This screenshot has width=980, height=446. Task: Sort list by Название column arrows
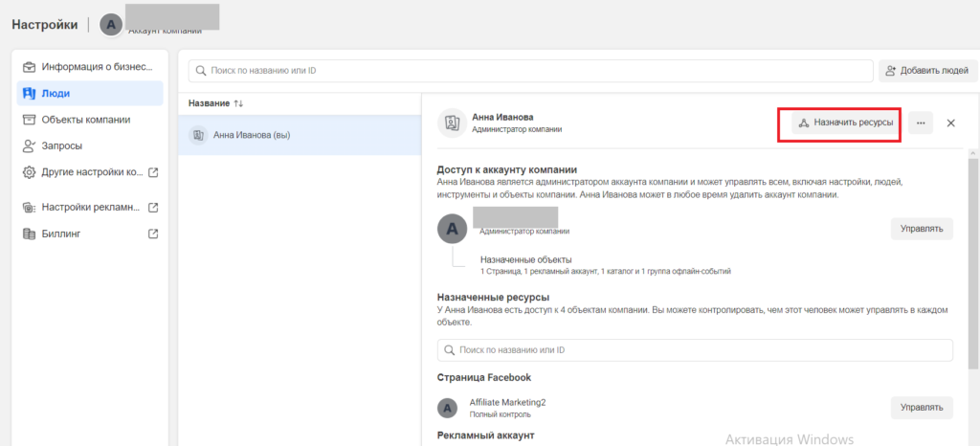point(238,103)
